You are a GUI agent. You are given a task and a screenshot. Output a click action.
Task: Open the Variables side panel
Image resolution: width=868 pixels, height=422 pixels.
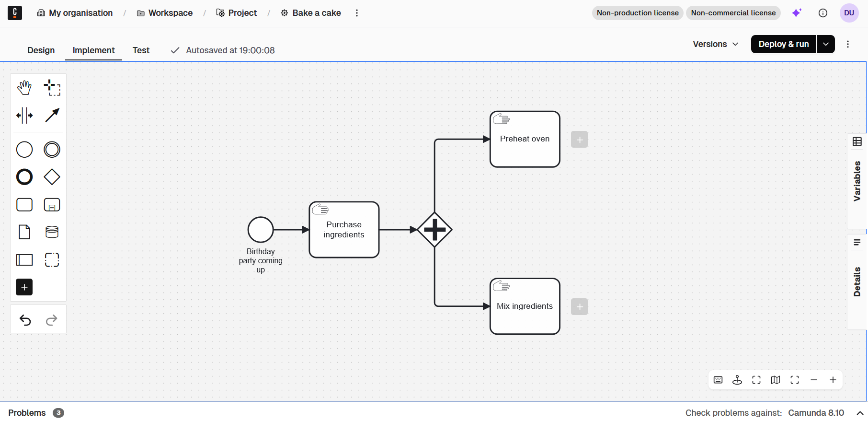(857, 181)
